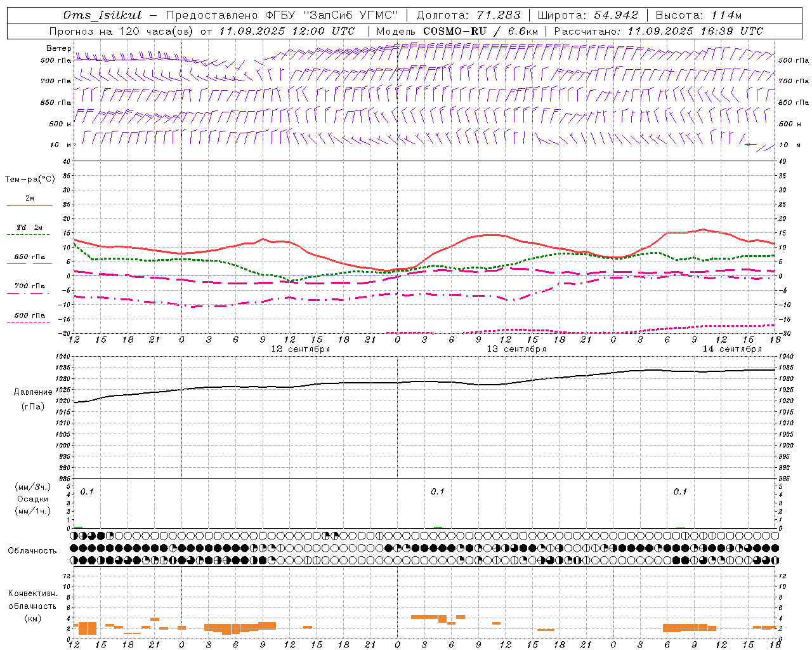Click the Модель COSMO-RU / 6.6км label

click(x=457, y=31)
